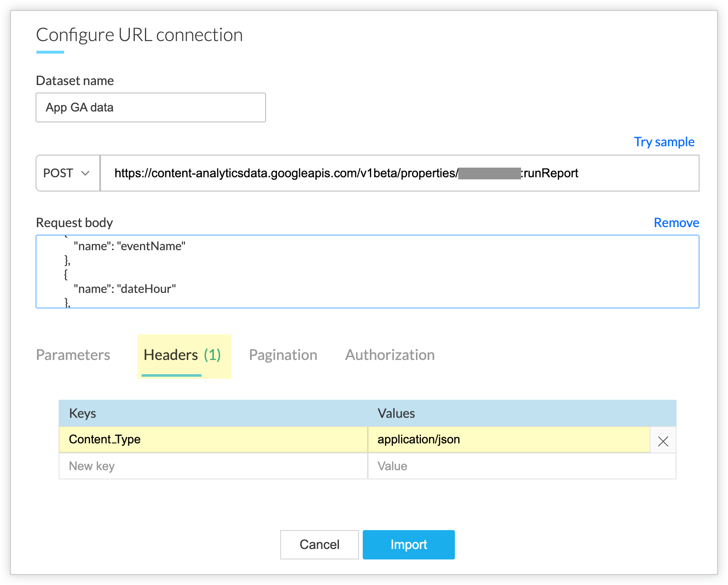This screenshot has height=585, width=728.
Task: Click the New key input field
Action: click(213, 466)
